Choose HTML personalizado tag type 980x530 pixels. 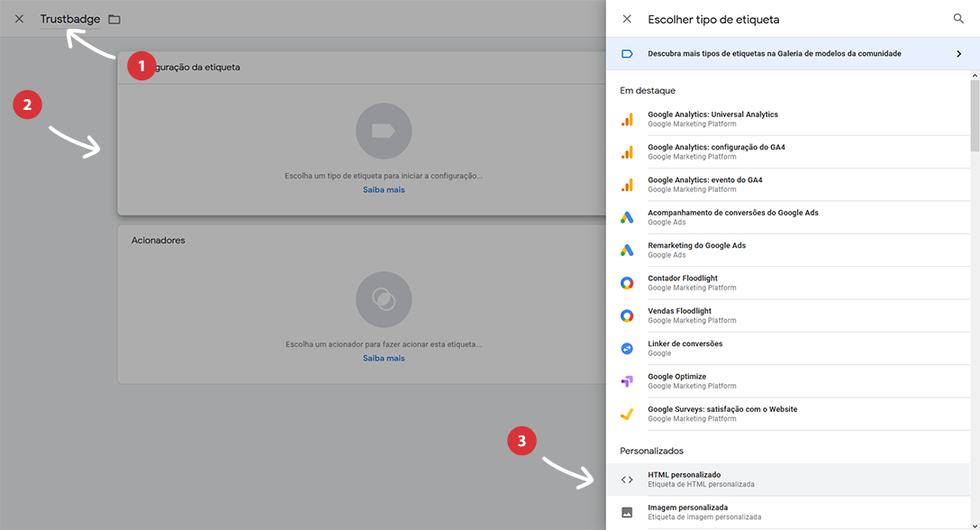coord(787,480)
